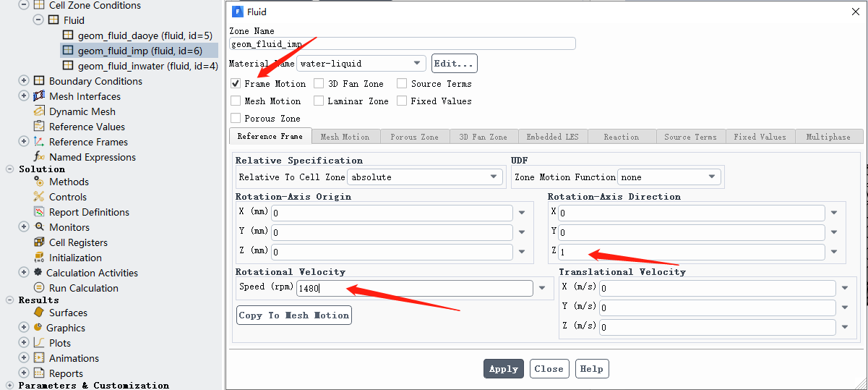This screenshot has width=868, height=390.
Task: Click the Run Calculation icon
Action: [39, 288]
